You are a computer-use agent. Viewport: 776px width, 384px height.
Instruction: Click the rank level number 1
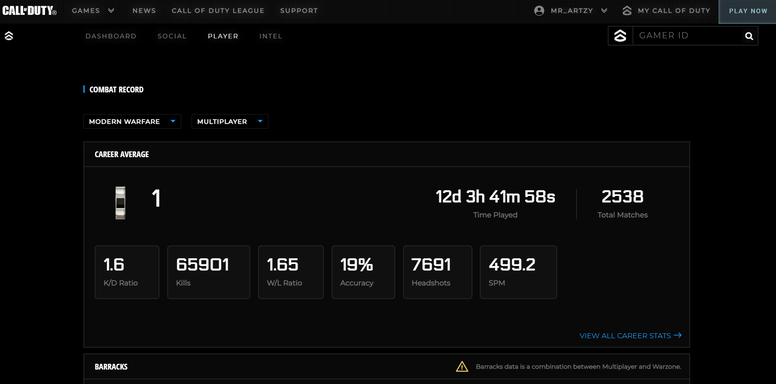coord(156,199)
